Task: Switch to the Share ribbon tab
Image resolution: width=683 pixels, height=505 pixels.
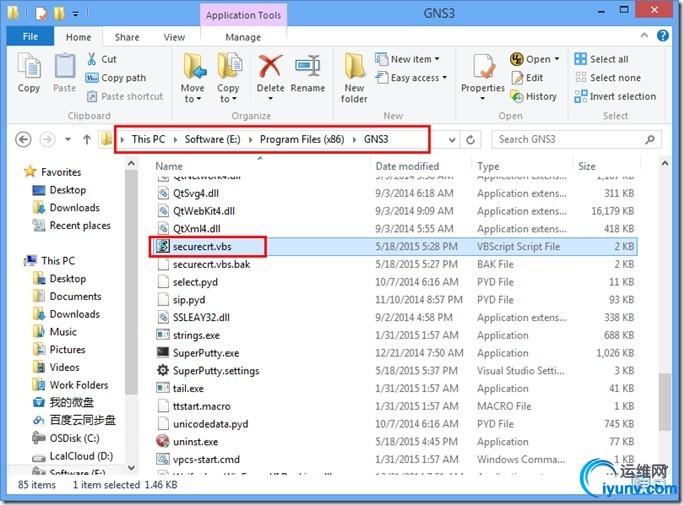Action: point(127,37)
